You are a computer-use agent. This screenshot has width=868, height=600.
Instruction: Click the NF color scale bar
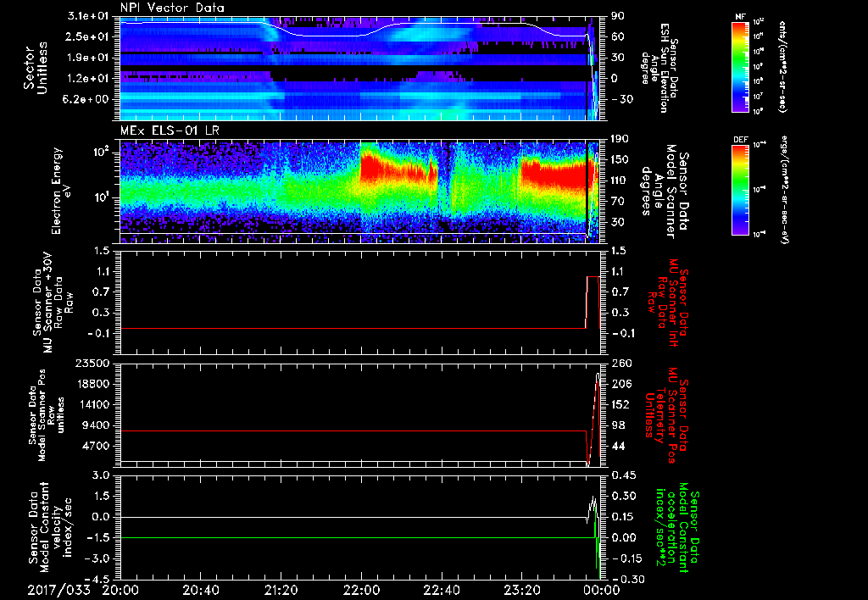pyautogui.click(x=739, y=67)
